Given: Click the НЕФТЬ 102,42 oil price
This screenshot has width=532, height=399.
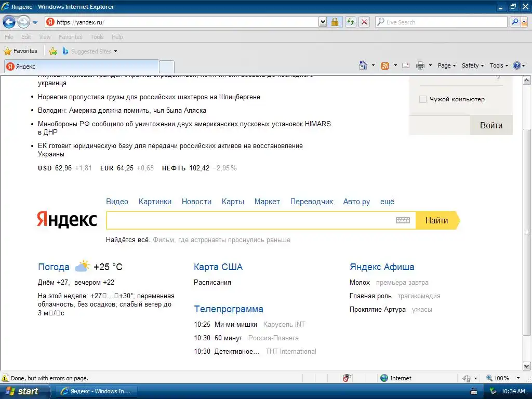Looking at the screenshot, I should point(199,168).
